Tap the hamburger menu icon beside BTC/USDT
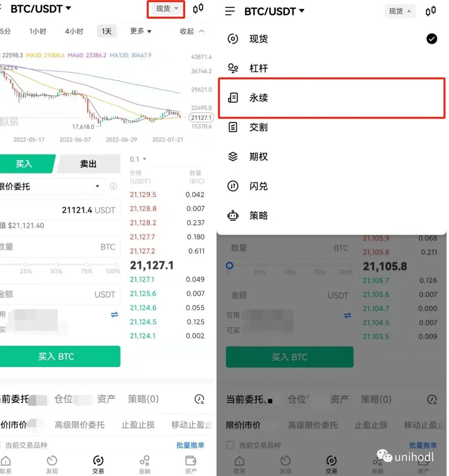Viewport: 449px width, 476px height. 230,11
